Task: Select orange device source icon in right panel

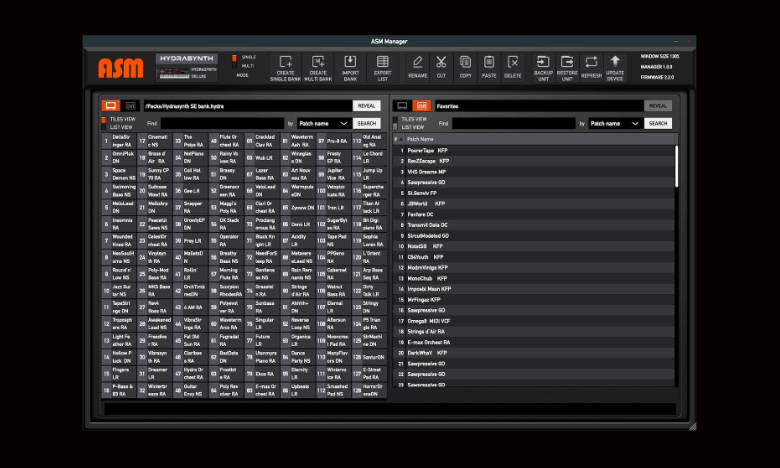Action: click(x=422, y=106)
